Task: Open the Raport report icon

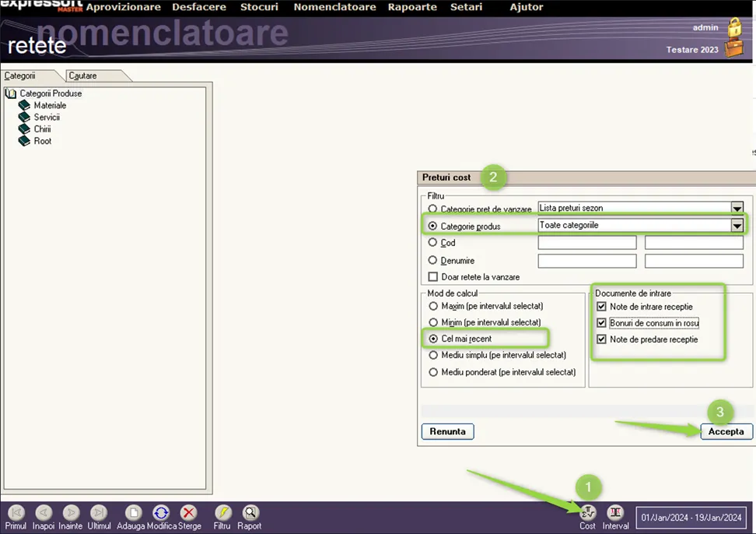Action: click(x=250, y=513)
